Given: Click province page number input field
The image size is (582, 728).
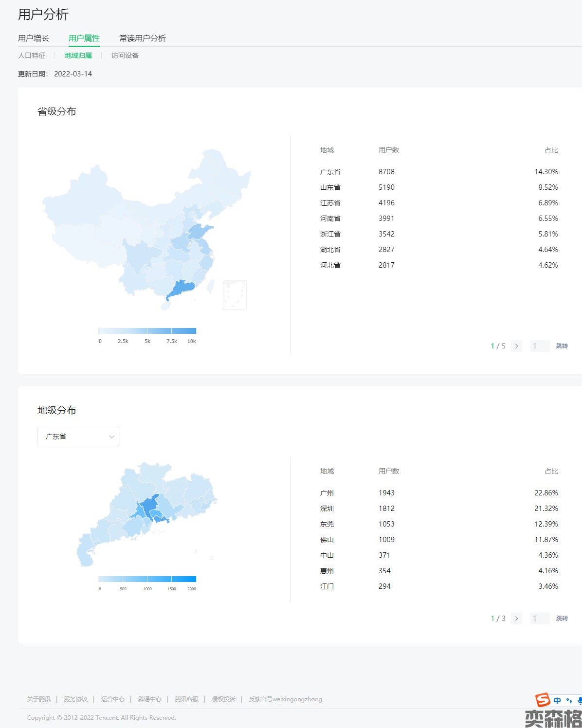Looking at the screenshot, I should pos(540,346).
